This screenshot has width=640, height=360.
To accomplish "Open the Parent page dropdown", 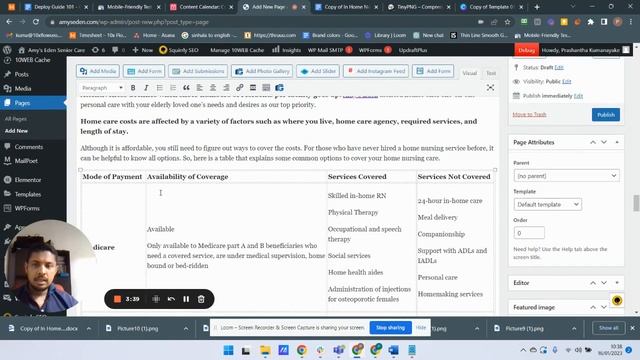I will (566, 176).
